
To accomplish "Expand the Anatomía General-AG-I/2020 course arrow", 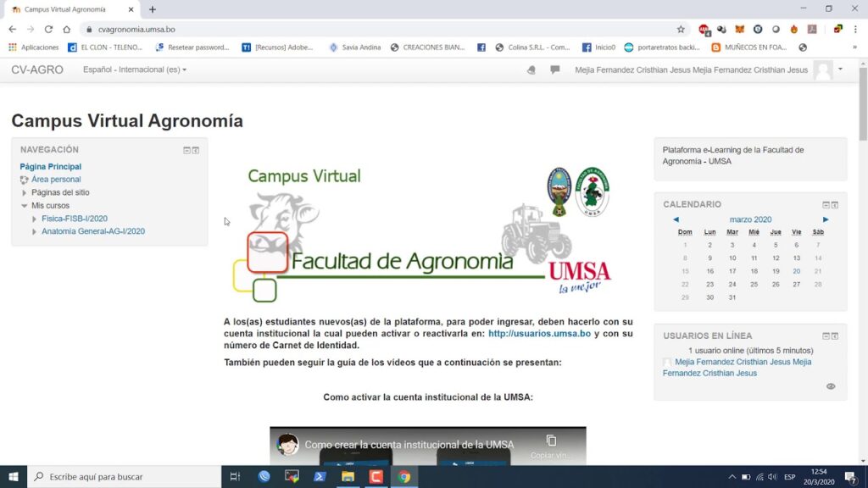I will [34, 231].
